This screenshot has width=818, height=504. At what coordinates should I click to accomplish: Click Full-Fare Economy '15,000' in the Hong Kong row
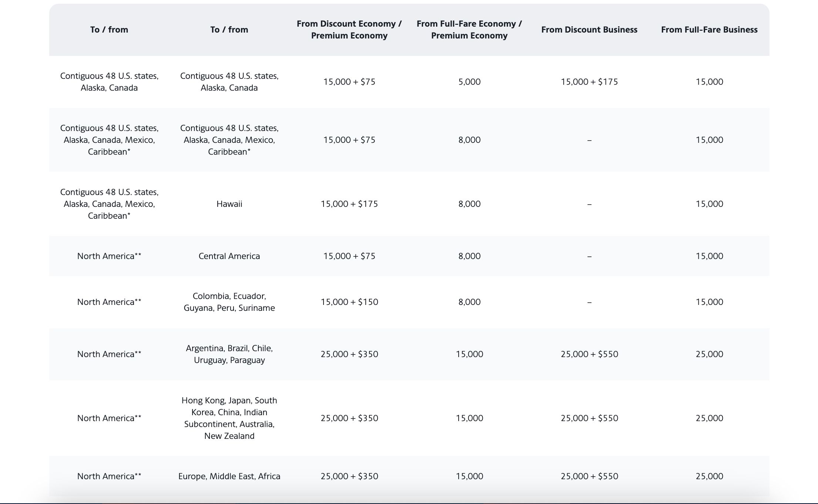coord(469,418)
